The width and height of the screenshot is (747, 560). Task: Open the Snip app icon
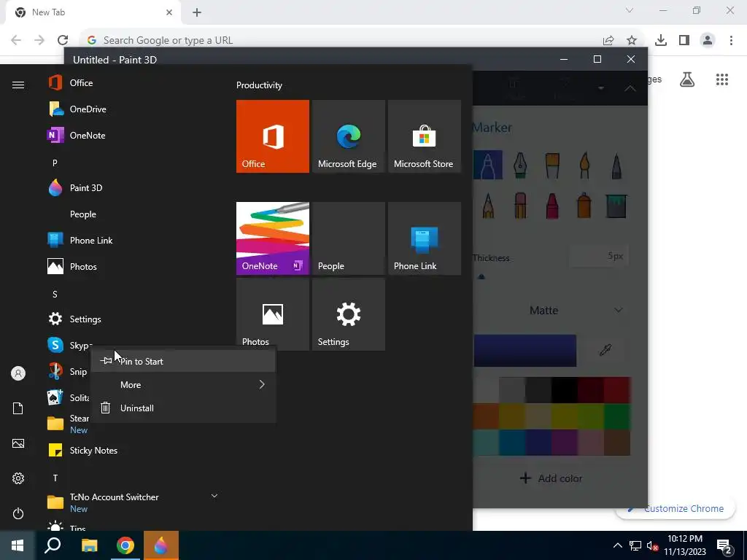point(55,371)
